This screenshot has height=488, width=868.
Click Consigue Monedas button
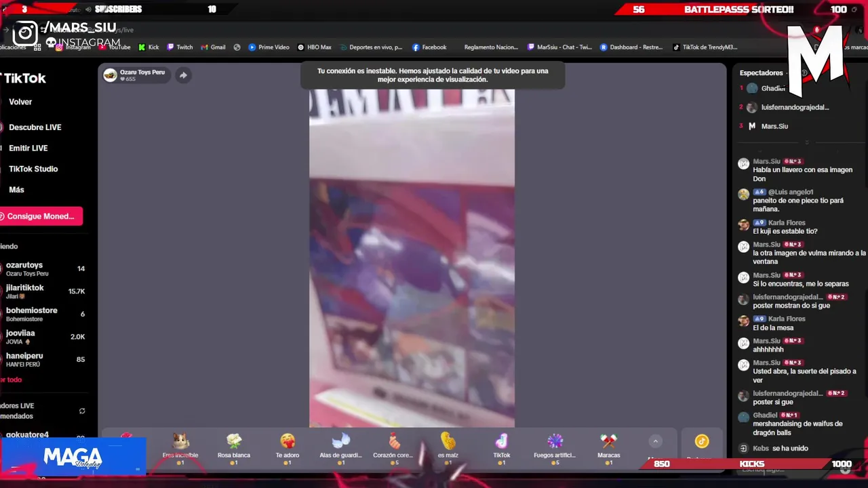(41, 216)
